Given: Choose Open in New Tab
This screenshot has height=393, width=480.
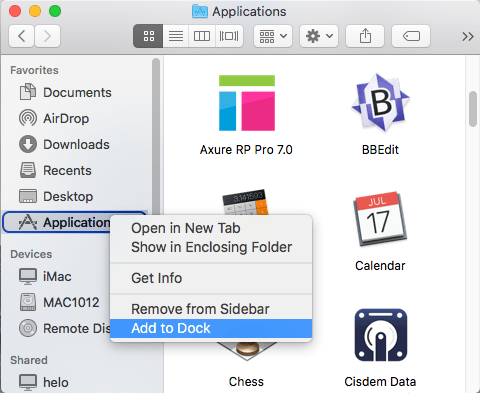Looking at the screenshot, I should coord(211,228).
